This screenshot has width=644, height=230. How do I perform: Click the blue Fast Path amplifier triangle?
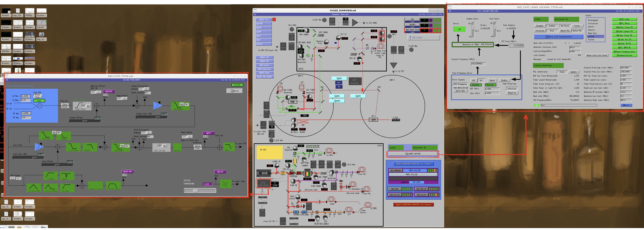(x=39, y=147)
